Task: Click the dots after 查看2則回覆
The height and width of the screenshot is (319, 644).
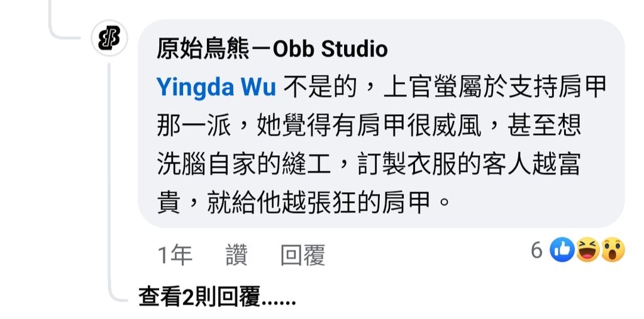Action: 279,301
